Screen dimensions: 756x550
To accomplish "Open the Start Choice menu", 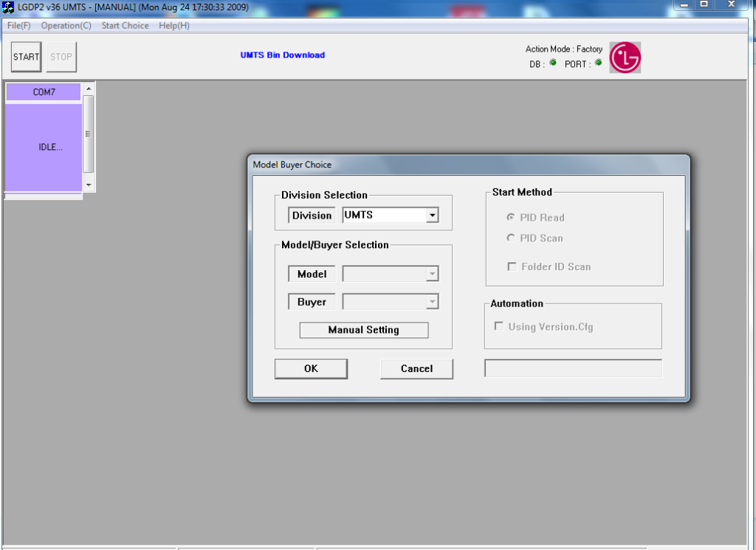I will [x=125, y=26].
